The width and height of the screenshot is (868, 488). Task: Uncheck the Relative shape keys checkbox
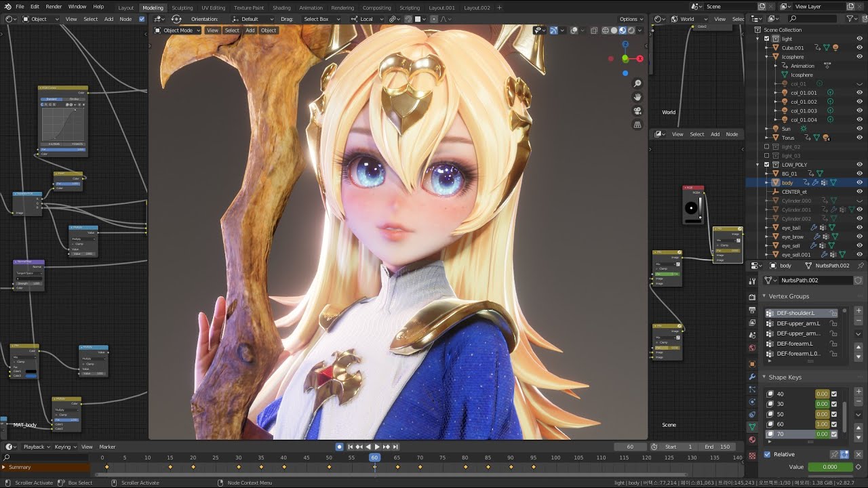coord(768,454)
